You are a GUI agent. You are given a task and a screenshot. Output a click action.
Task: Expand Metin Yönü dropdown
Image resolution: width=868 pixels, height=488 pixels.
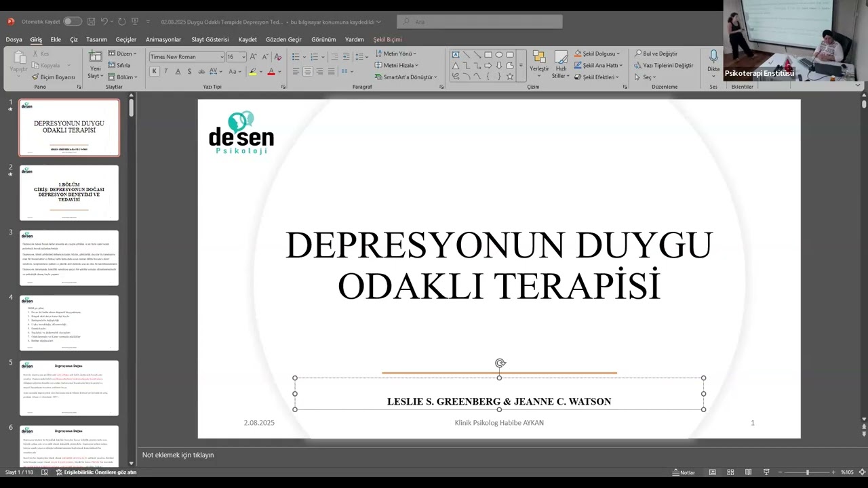(x=396, y=54)
